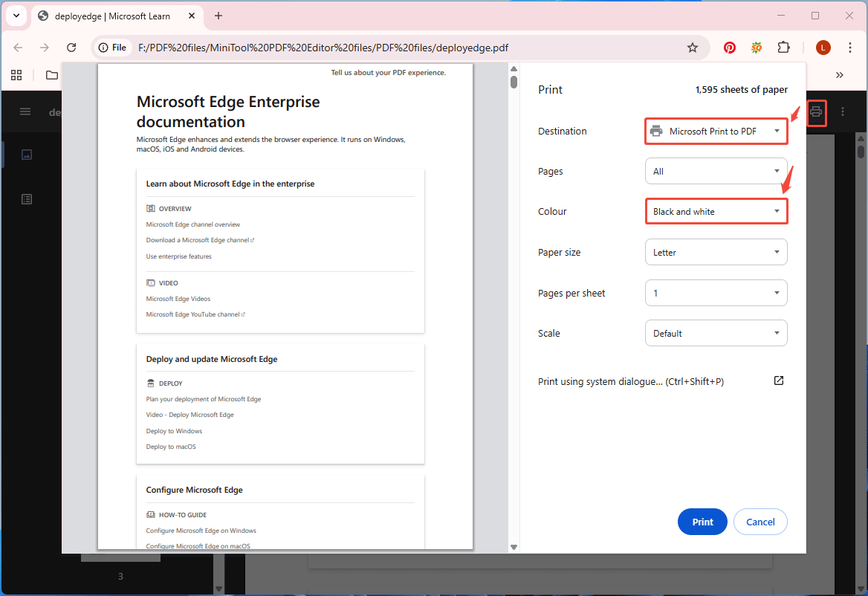The height and width of the screenshot is (596, 868).
Task: Select the deployedge Microsoft Learn tab
Action: click(111, 16)
